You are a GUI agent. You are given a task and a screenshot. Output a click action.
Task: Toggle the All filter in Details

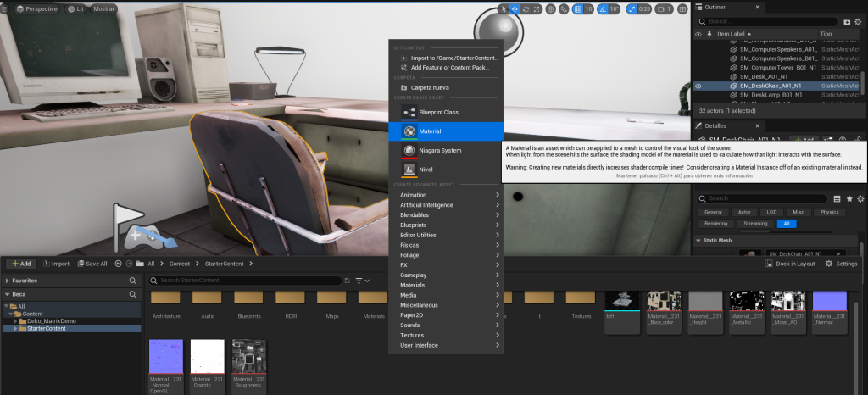pos(787,224)
